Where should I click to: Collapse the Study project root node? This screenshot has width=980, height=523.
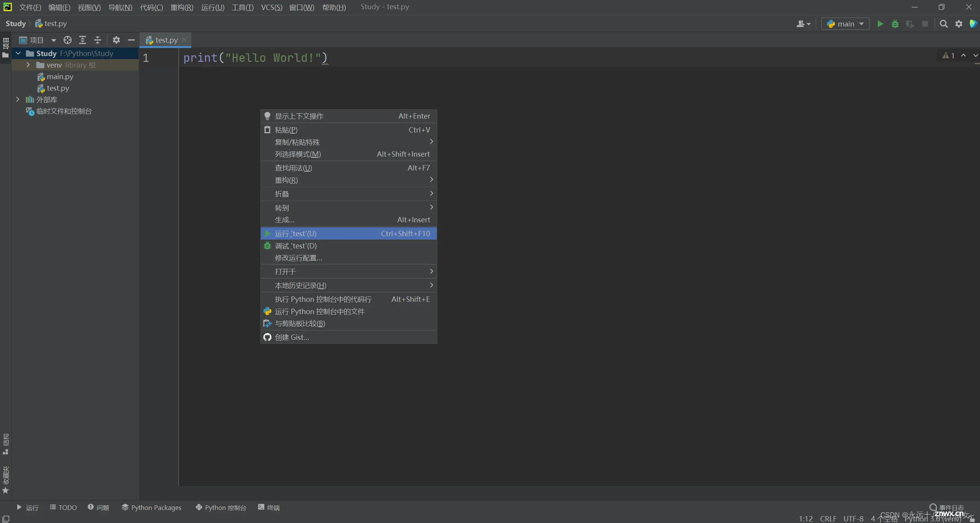pyautogui.click(x=18, y=53)
